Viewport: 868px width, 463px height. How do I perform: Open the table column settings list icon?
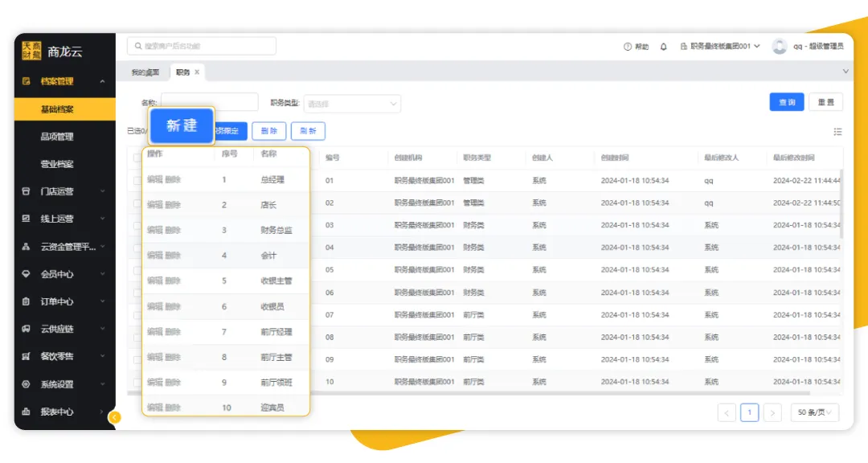[837, 131]
